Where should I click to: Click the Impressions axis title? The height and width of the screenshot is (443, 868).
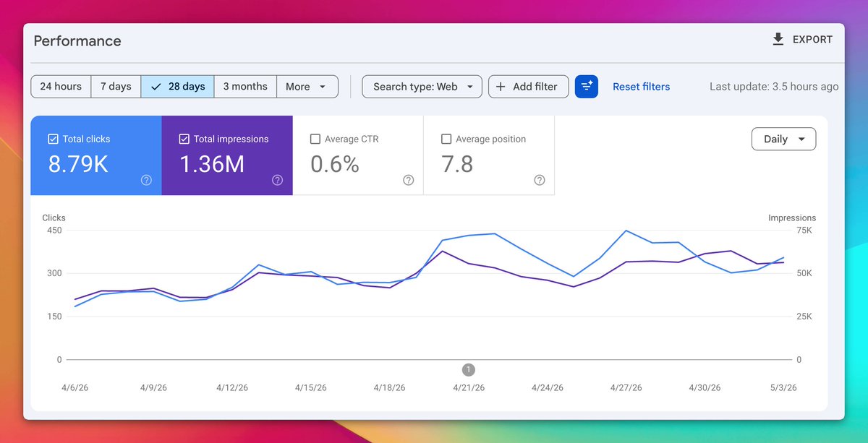coord(792,218)
